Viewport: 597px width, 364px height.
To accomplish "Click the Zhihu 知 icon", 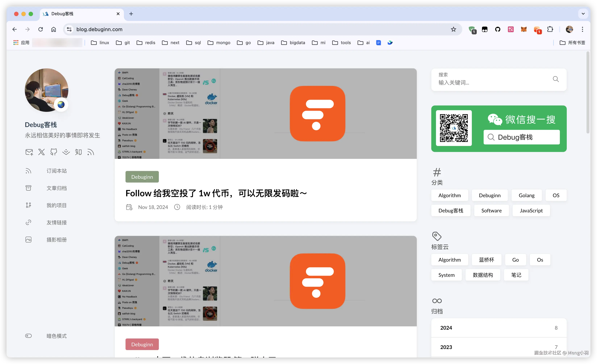I will pos(78,152).
